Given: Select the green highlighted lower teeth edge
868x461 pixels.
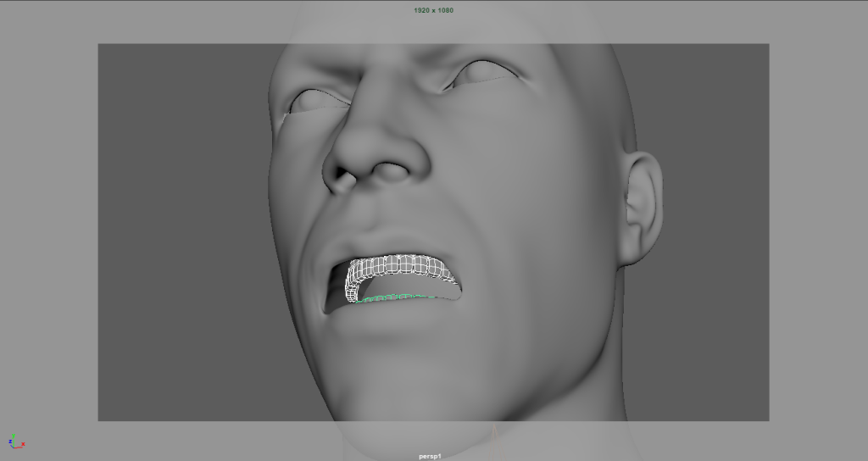Looking at the screenshot, I should (x=396, y=298).
